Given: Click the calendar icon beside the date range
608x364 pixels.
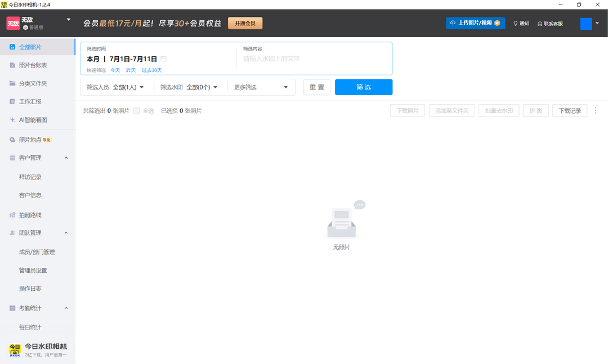Looking at the screenshot, I should click(x=163, y=59).
